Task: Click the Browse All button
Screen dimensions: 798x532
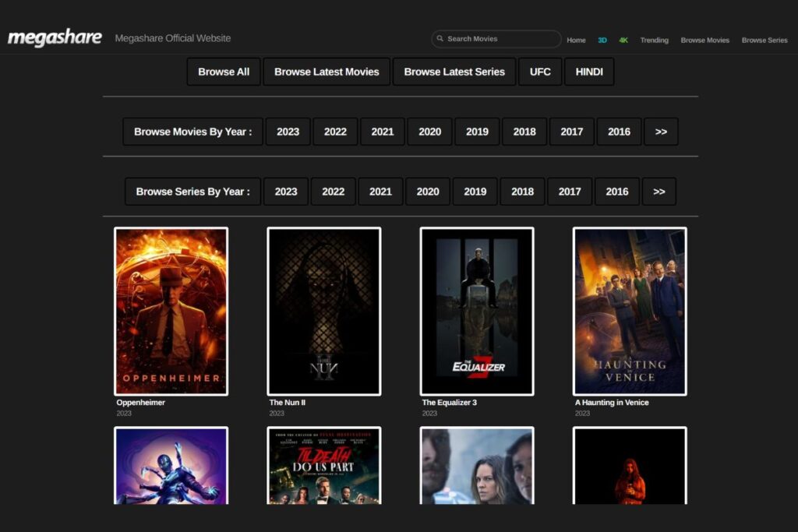Action: coord(224,72)
